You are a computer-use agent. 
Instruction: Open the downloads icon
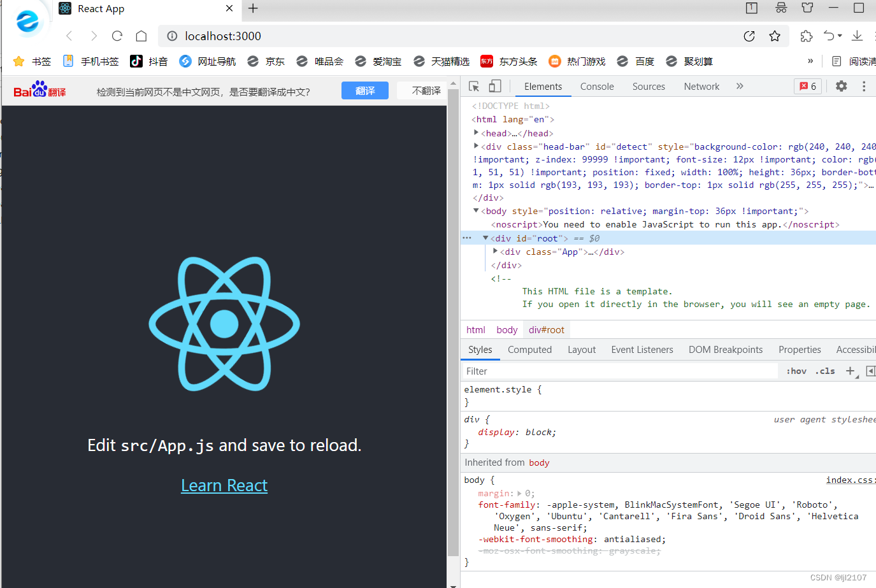pyautogui.click(x=858, y=36)
